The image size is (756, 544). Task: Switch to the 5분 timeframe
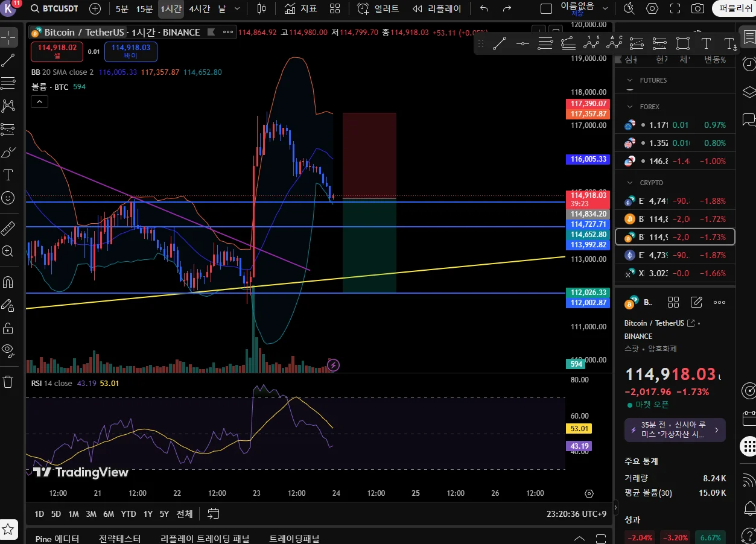pyautogui.click(x=122, y=8)
